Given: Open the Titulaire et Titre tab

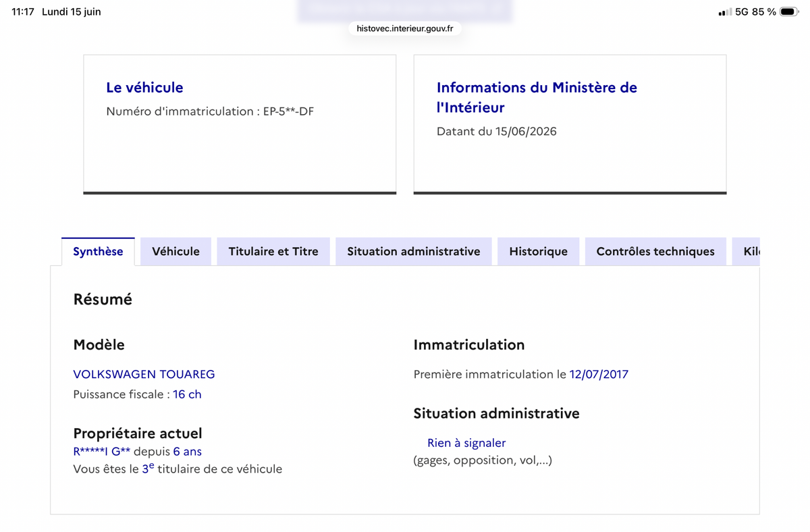Looking at the screenshot, I should click(273, 251).
